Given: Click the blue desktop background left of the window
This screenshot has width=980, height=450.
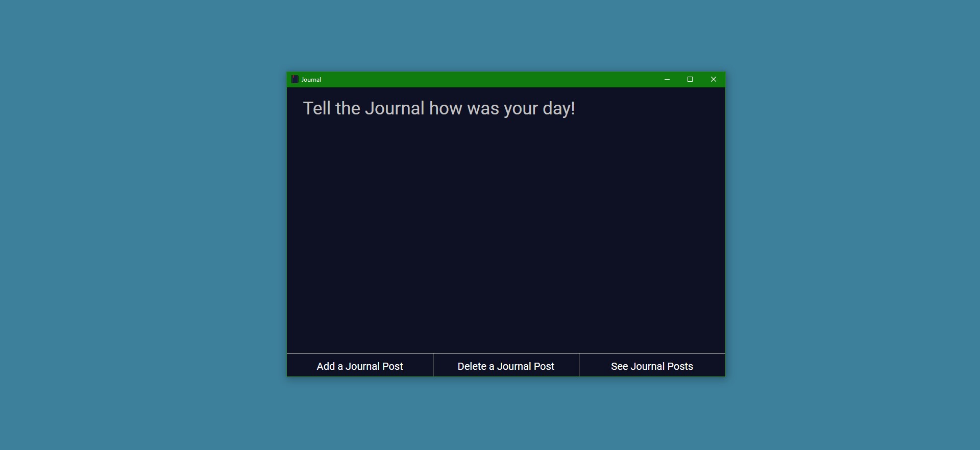Looking at the screenshot, I should (143, 225).
